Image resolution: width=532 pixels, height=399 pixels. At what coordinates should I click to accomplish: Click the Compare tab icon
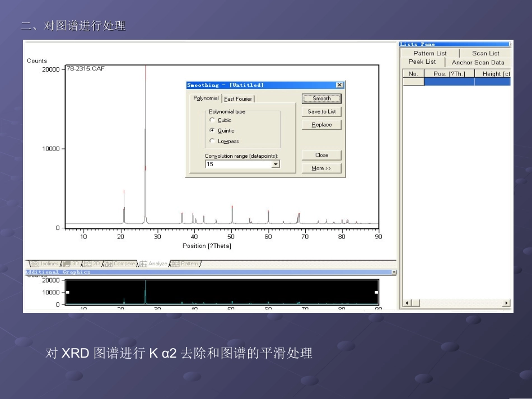click(x=109, y=264)
